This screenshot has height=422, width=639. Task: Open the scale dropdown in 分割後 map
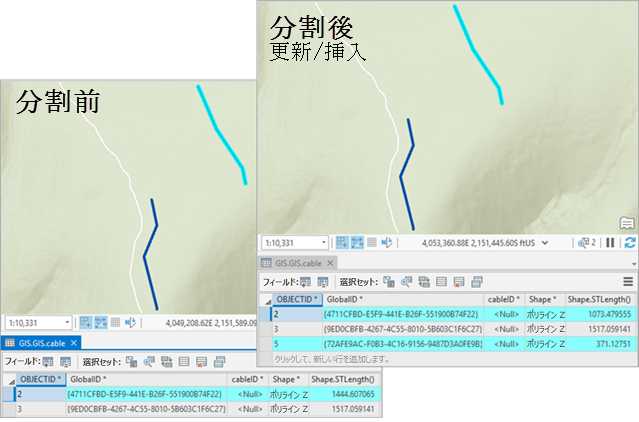tap(323, 243)
